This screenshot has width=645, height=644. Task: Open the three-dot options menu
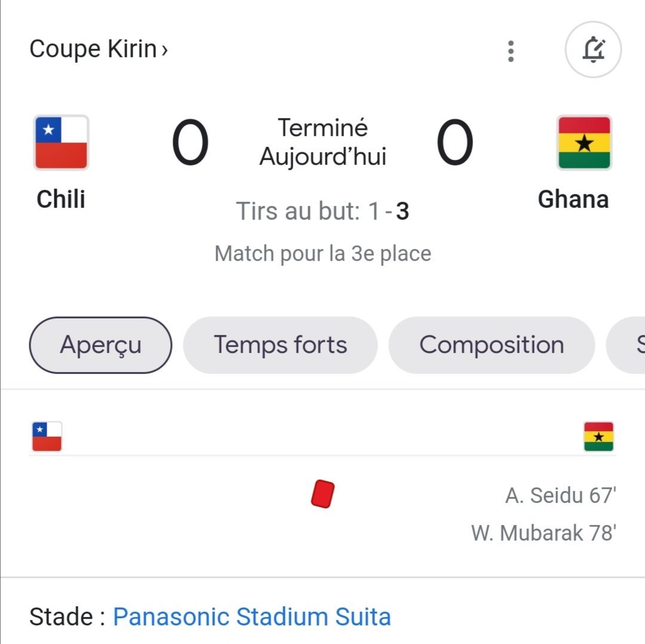pos(511,51)
